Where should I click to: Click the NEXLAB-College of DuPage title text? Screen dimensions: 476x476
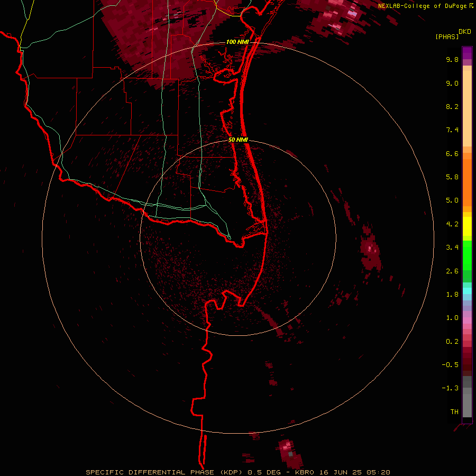tap(422, 6)
